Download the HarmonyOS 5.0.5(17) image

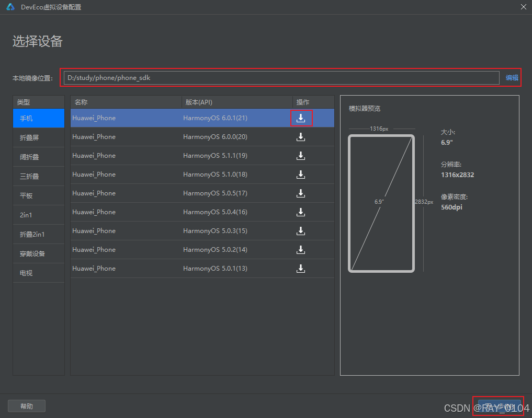coord(301,193)
